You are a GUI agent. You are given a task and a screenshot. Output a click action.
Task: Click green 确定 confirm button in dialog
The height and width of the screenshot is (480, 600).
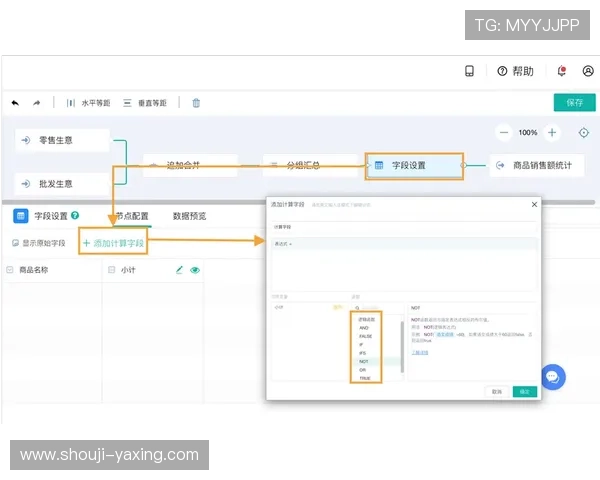[x=525, y=392]
